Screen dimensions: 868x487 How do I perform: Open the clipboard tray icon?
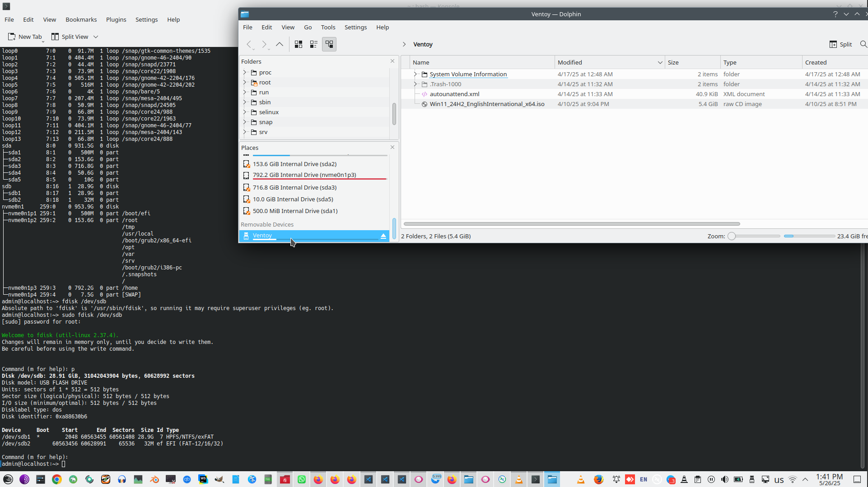[x=698, y=479]
